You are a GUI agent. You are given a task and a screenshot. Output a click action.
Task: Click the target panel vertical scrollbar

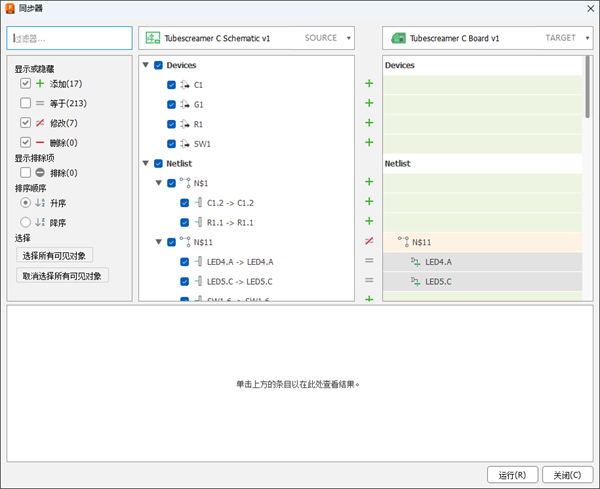pyautogui.click(x=587, y=87)
